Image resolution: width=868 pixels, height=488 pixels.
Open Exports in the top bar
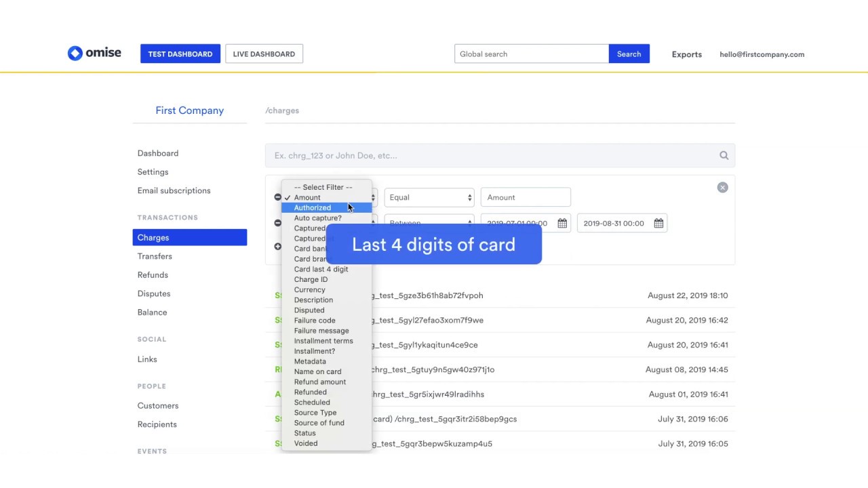pyautogui.click(x=687, y=54)
